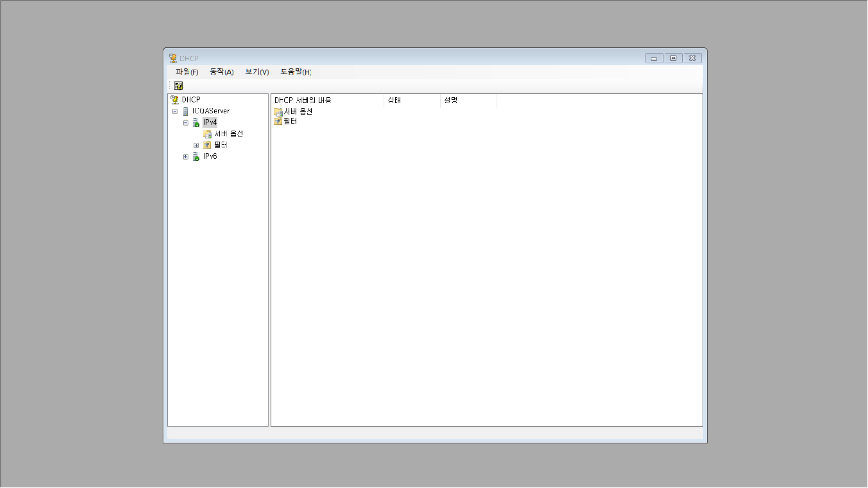Expand the IPv6 tree node
Viewport: 868px width, 488px height.
tap(186, 157)
